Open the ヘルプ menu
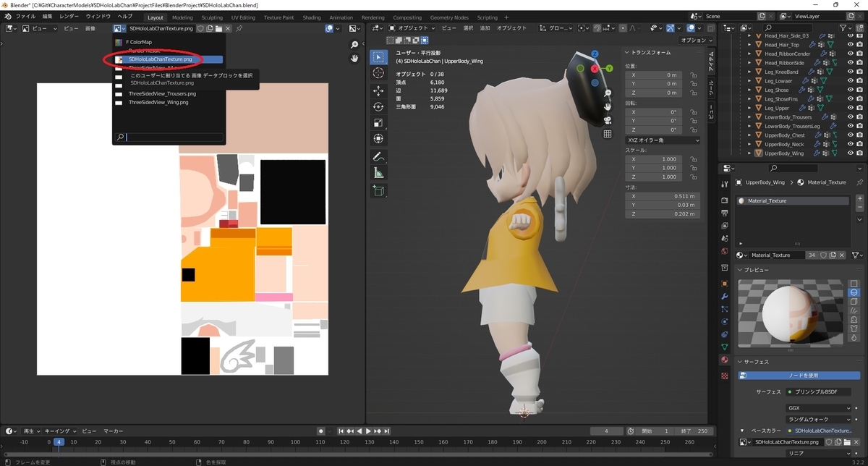This screenshot has height=466, width=868. coord(125,17)
